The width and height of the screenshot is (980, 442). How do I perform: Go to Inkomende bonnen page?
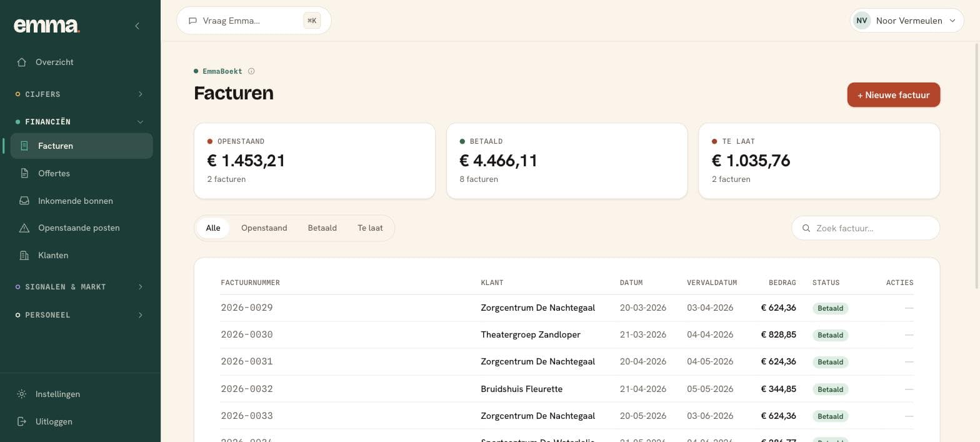81,201
